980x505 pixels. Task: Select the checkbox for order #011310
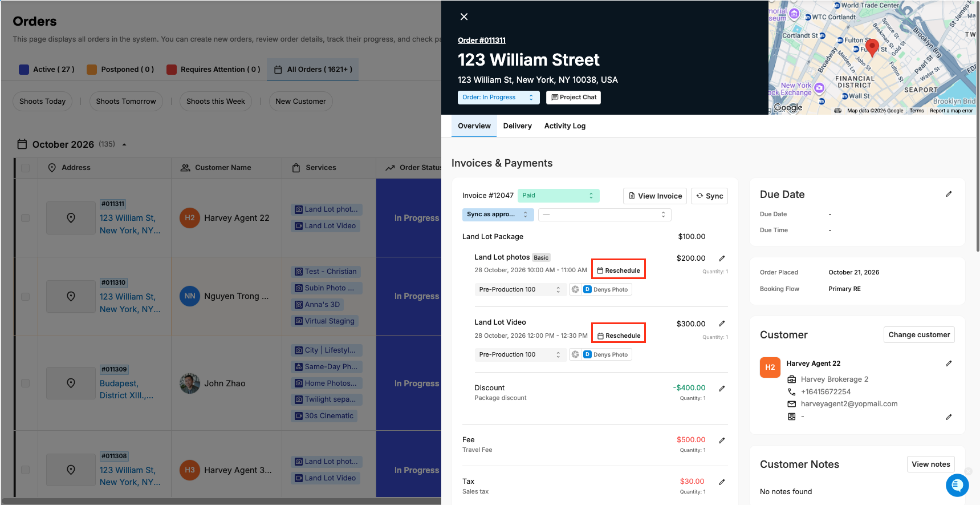coord(25,297)
